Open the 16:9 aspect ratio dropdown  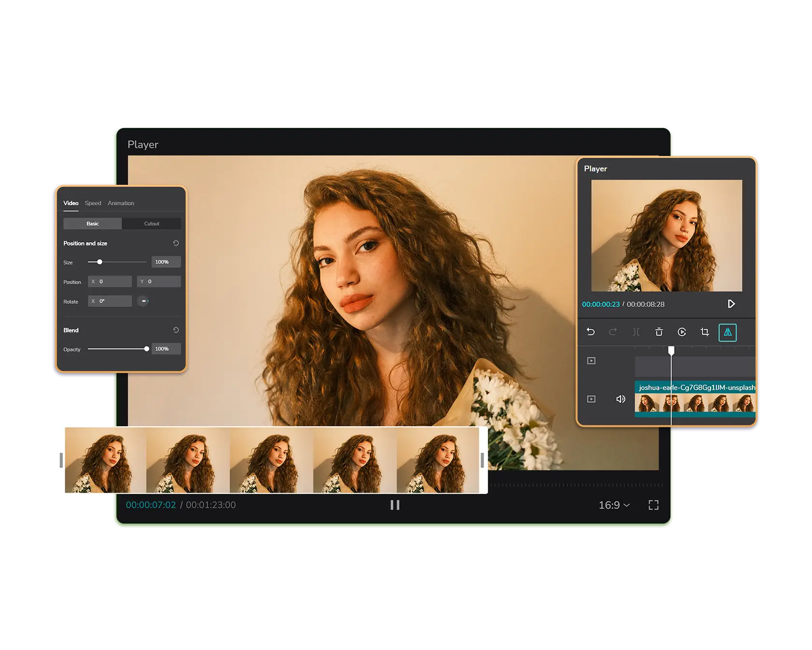tap(614, 505)
